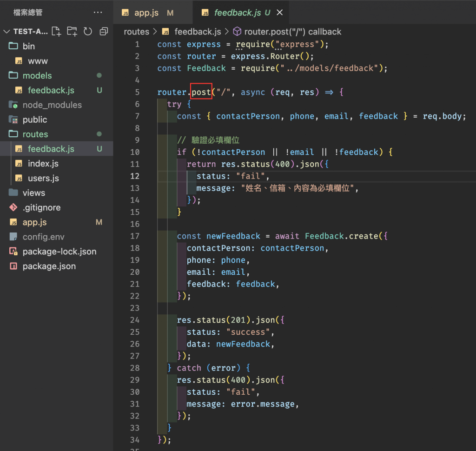Switch to the app.js editor tab

click(146, 13)
